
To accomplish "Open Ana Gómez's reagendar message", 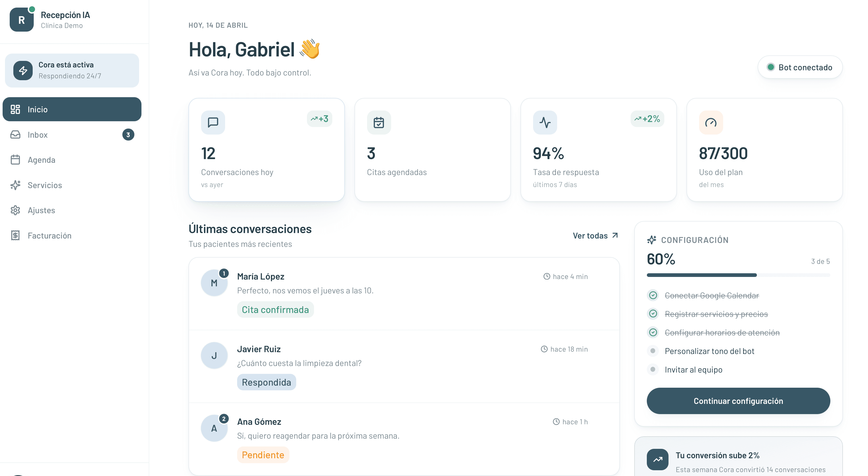I will (318, 436).
